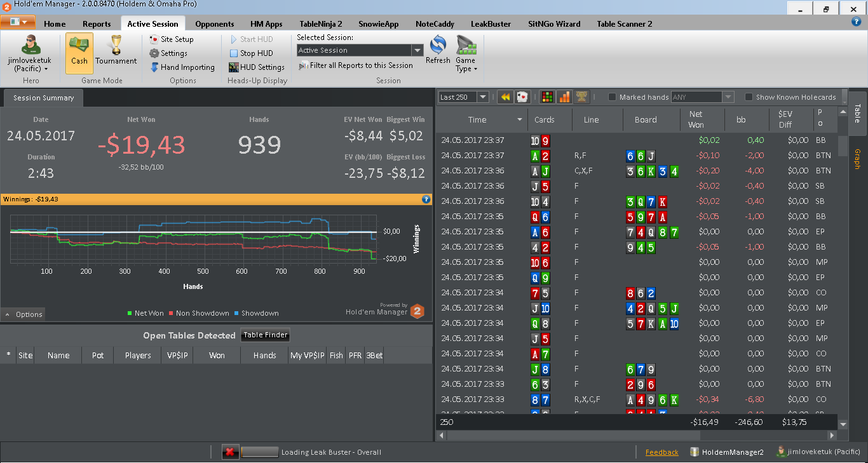Click the Table Finder button

coord(266,335)
